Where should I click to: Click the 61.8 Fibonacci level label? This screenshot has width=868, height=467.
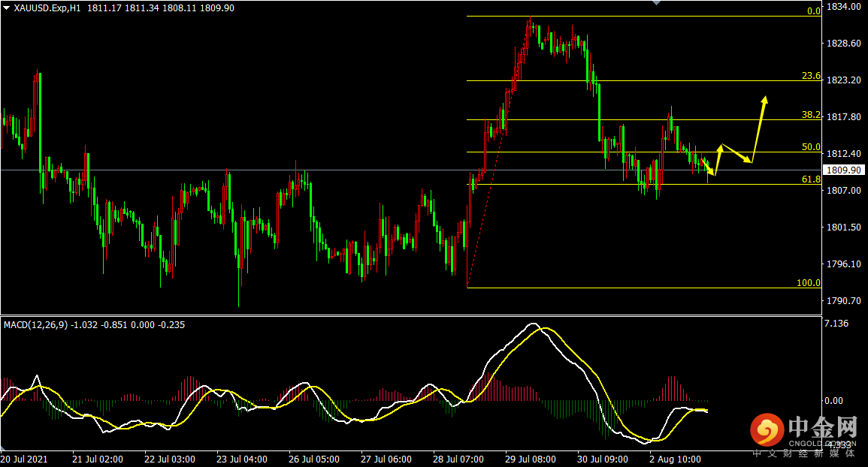tap(811, 179)
